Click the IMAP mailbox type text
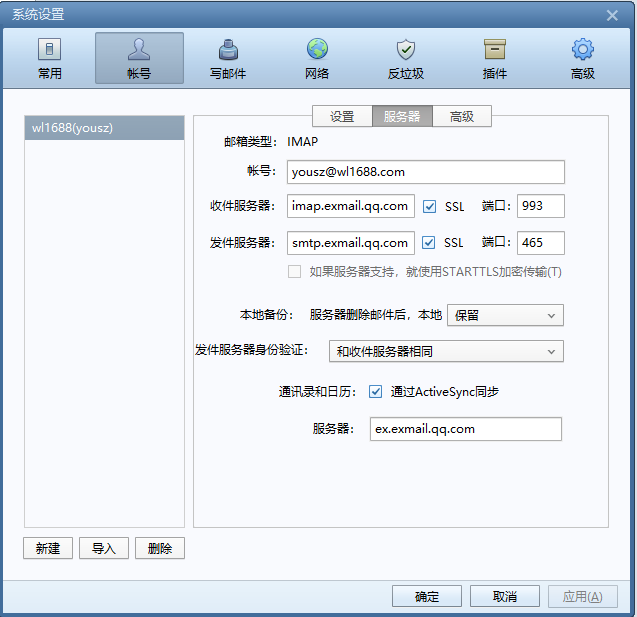 pos(303,142)
